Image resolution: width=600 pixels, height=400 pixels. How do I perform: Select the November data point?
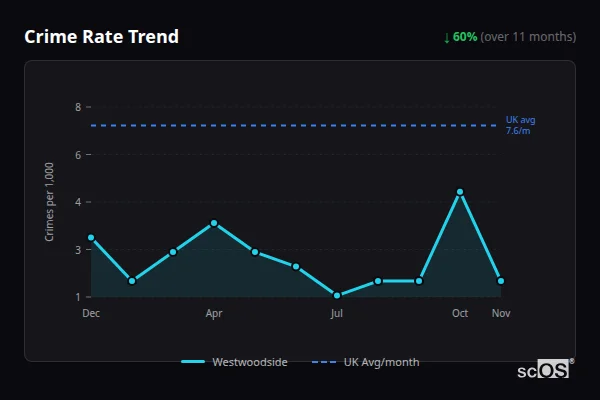pos(501,281)
